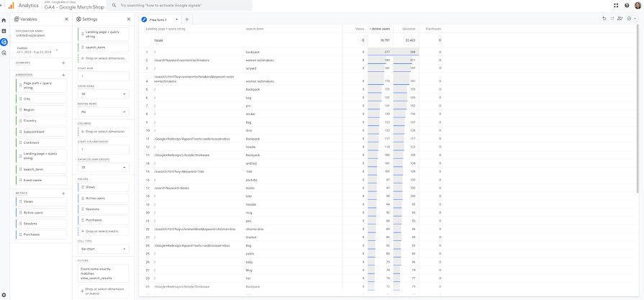Select the Country dimension chip
Viewport: 644px width, 300px height.
click(x=41, y=121)
